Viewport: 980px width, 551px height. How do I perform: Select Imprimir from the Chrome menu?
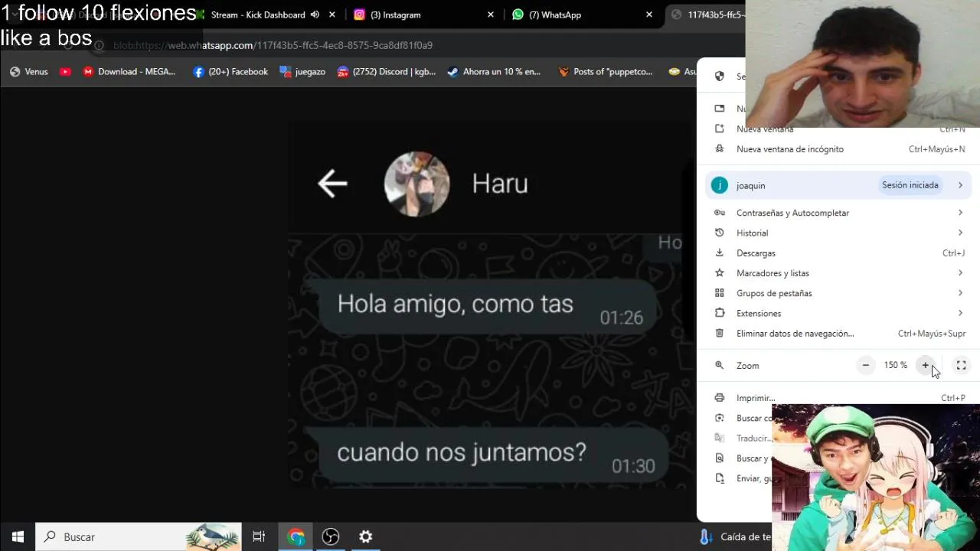tap(839, 398)
